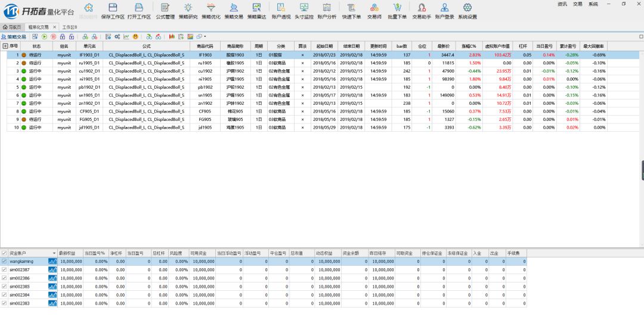Screen dimensions: 644x323
Task: Open 策略雷达 strategy radar icon
Action: coord(256,7)
